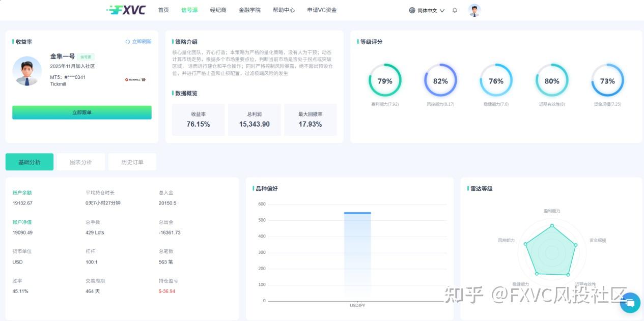Open 帮助中心 in the top menu
Screen dimensions: 644x321
[x=284, y=10]
